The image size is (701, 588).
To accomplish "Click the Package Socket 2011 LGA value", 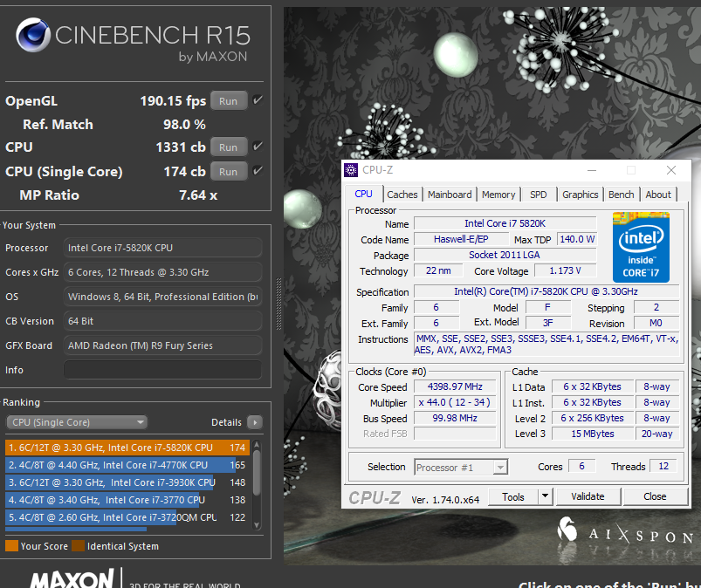I will pyautogui.click(x=505, y=255).
